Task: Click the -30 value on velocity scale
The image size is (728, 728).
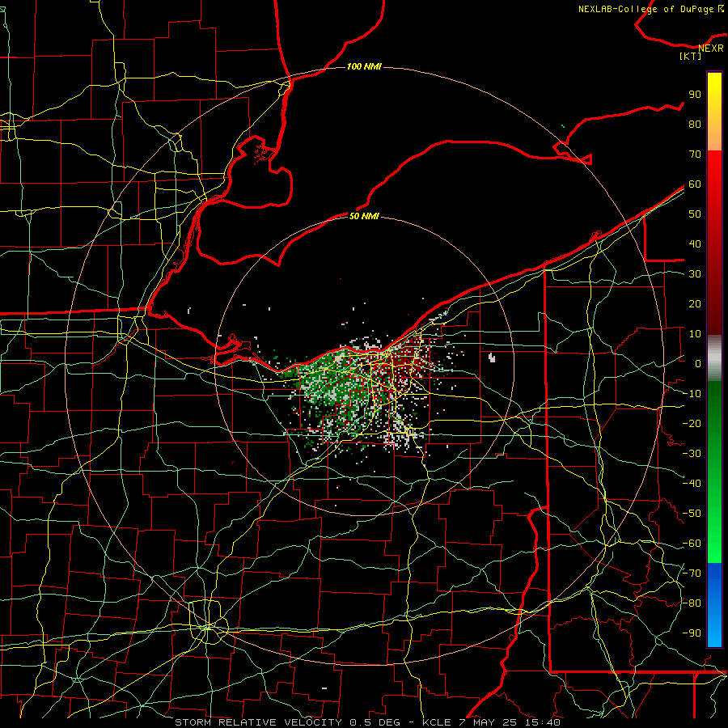Action: pos(692,454)
